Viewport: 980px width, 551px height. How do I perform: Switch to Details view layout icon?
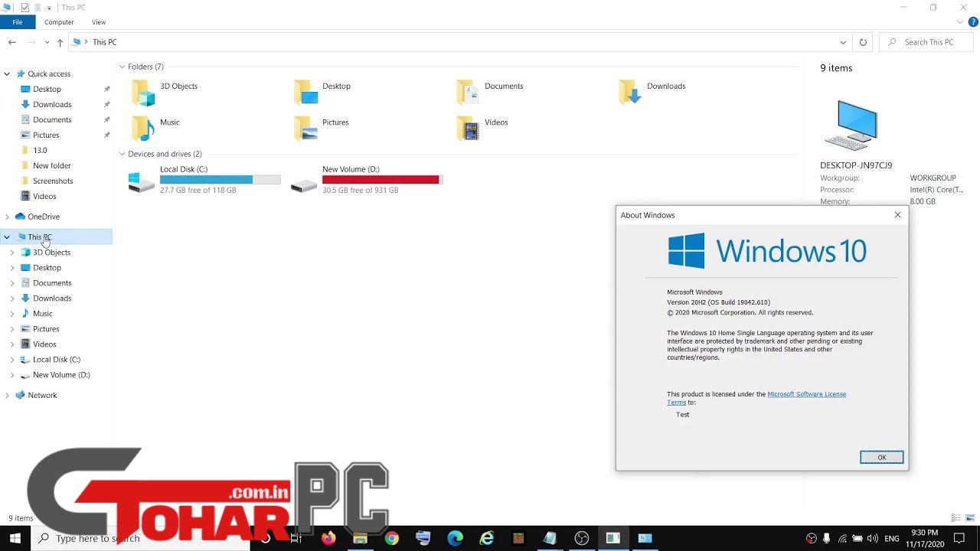click(955, 518)
